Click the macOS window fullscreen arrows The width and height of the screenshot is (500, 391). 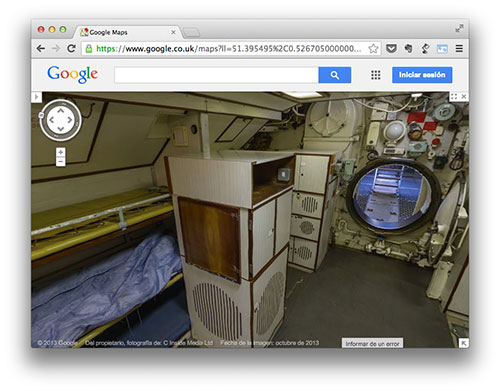[459, 29]
